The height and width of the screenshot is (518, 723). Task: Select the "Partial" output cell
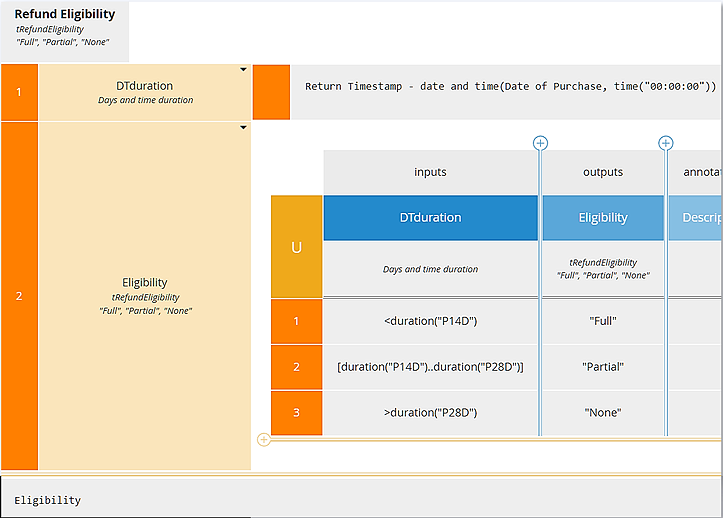[x=603, y=367]
